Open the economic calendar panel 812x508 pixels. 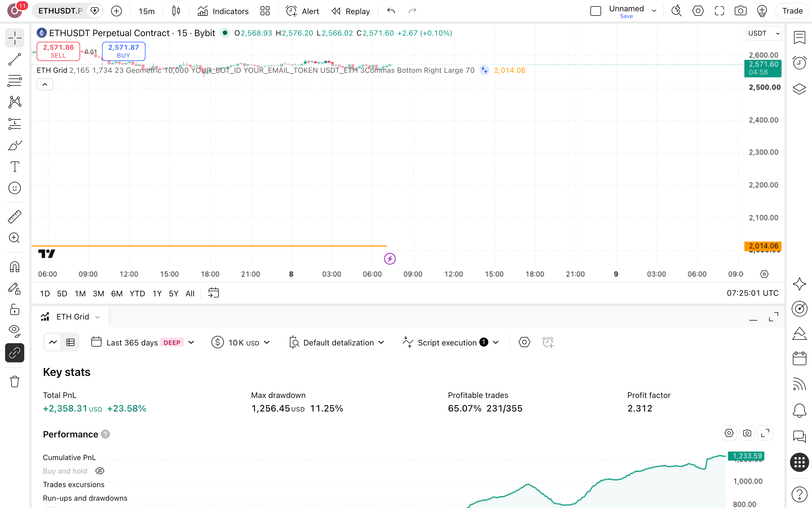click(x=800, y=358)
